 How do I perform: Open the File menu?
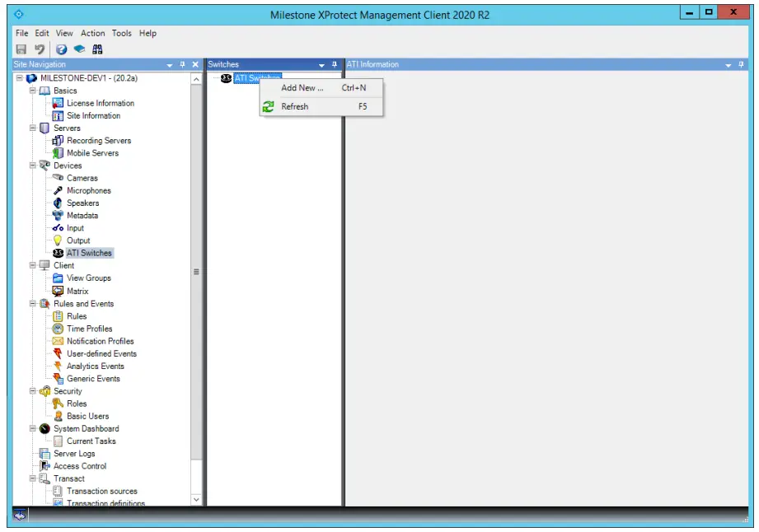pos(21,34)
